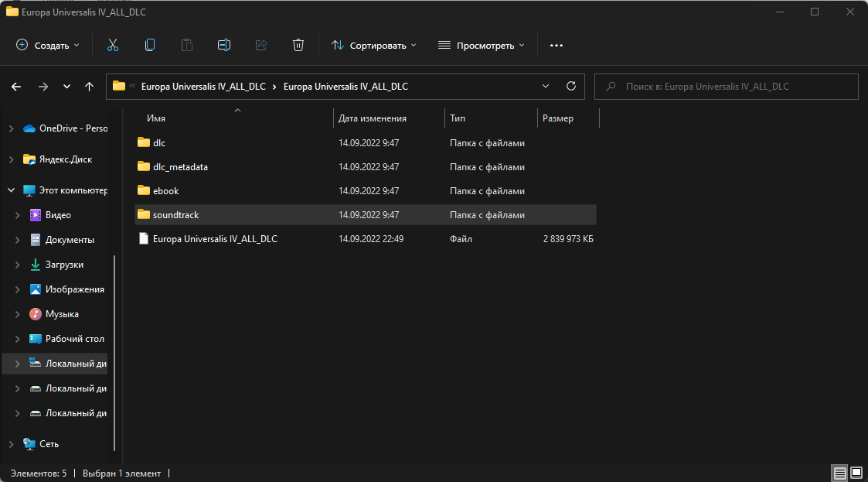
Task: Select the ebook folder
Action: [x=366, y=190]
